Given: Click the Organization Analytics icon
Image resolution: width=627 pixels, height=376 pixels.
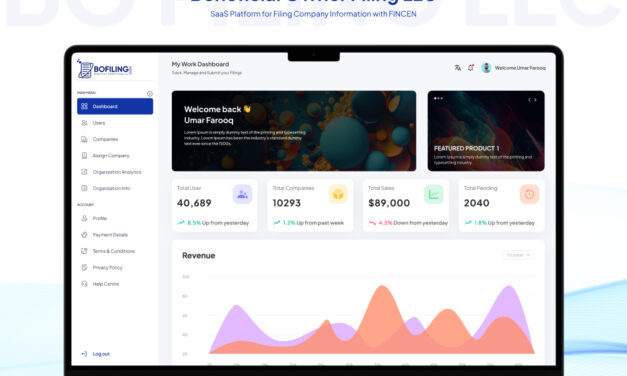Looking at the screenshot, I should tap(84, 172).
